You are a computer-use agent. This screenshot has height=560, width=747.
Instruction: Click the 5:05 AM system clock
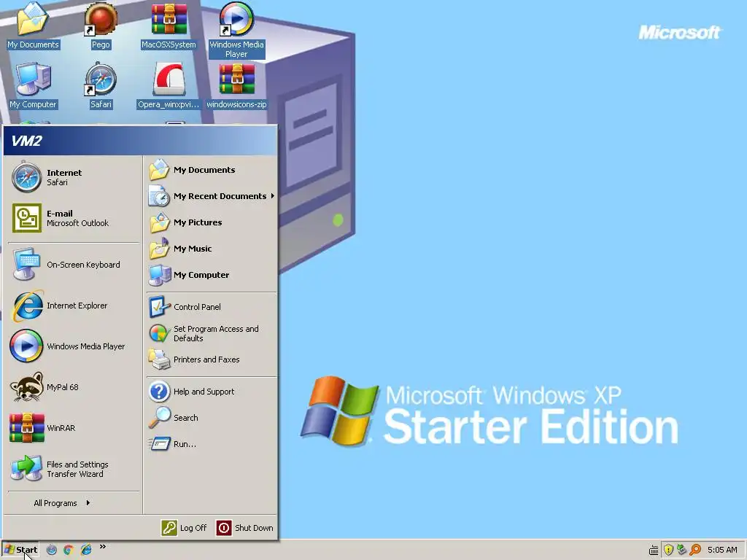(x=722, y=550)
